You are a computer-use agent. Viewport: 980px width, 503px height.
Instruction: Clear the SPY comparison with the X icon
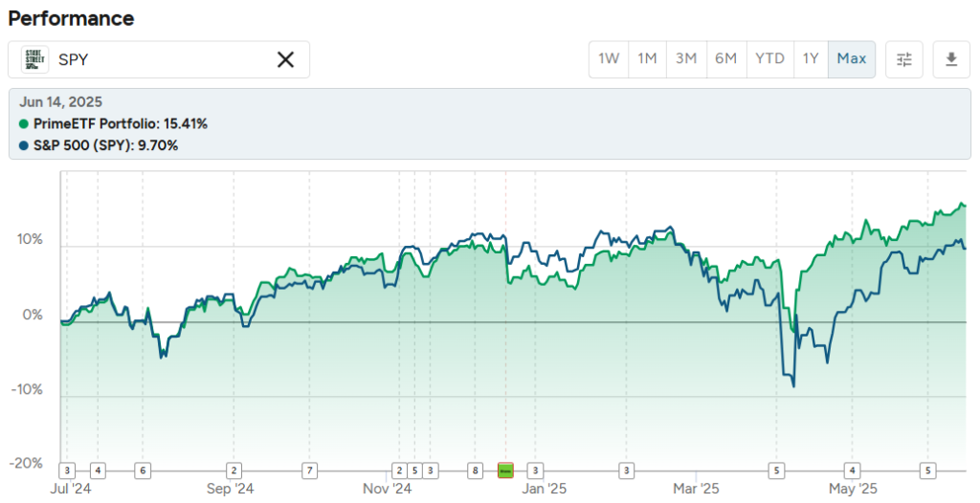coord(285,59)
